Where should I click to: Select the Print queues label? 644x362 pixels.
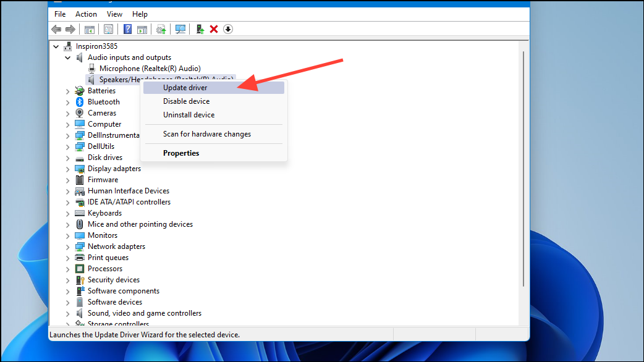pyautogui.click(x=108, y=258)
